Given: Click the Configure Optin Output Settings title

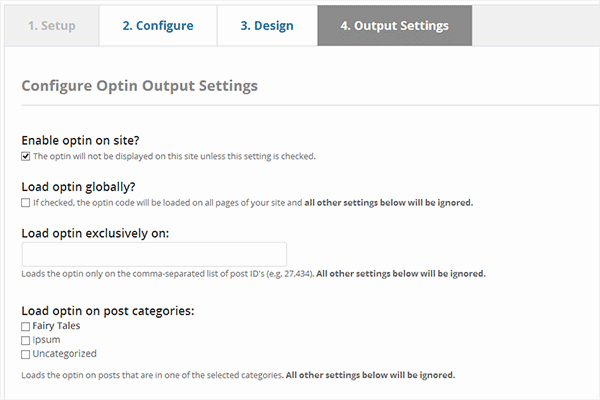Looking at the screenshot, I should (140, 86).
